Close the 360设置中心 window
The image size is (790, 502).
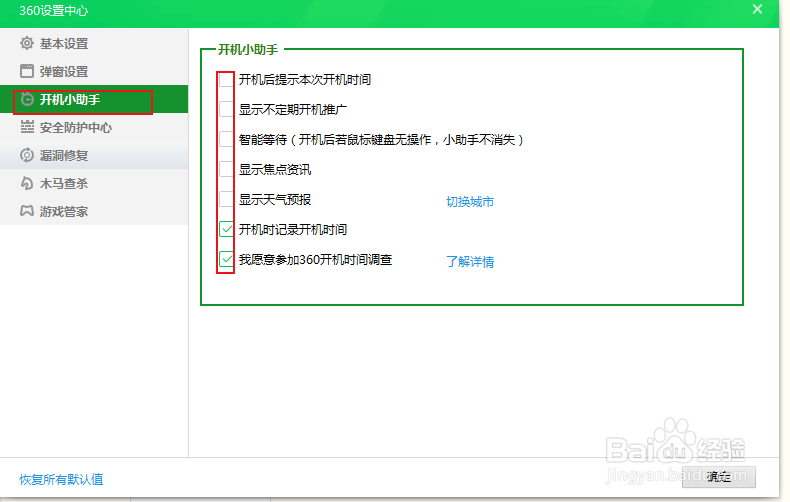(757, 9)
